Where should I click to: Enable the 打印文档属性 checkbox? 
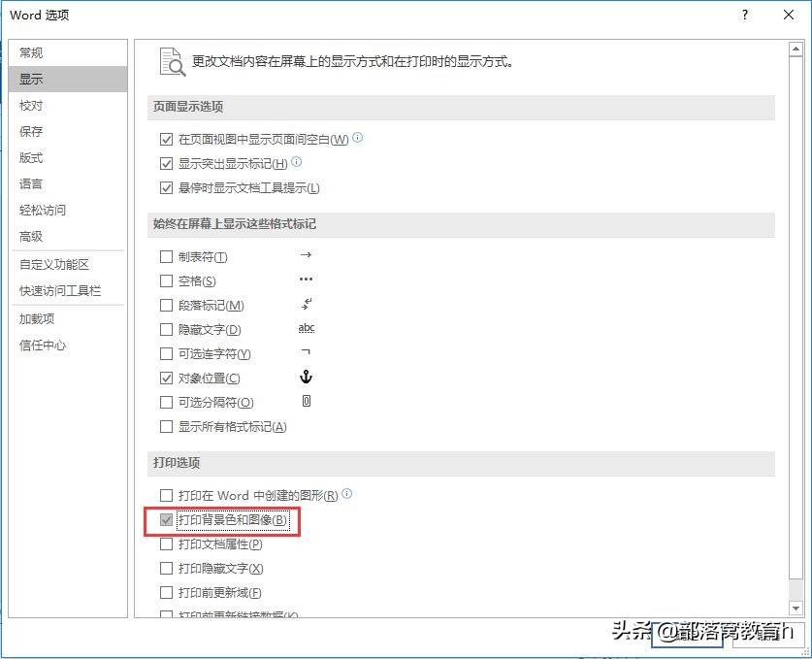166,544
